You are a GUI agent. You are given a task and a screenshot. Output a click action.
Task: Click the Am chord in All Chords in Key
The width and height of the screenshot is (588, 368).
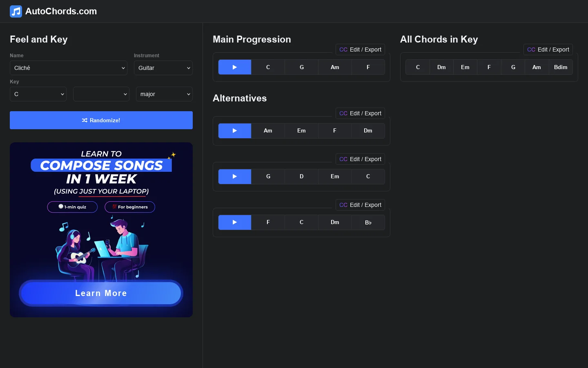[537, 67]
